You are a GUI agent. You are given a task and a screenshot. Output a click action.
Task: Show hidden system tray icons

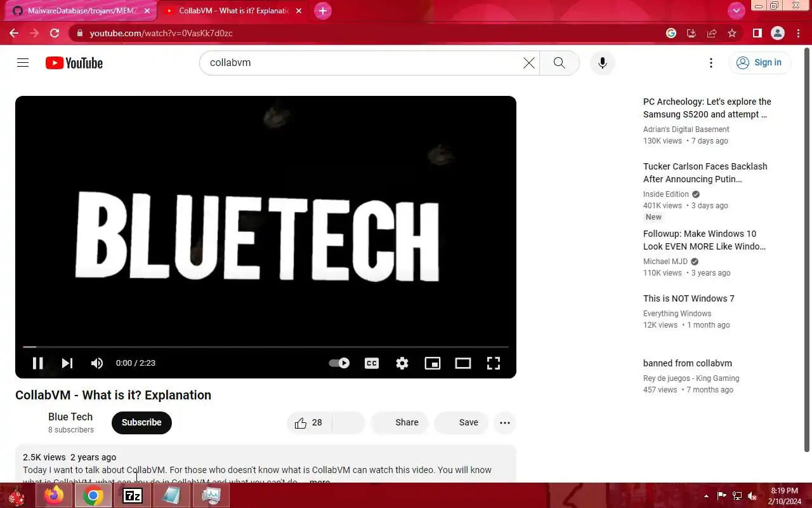point(706,496)
